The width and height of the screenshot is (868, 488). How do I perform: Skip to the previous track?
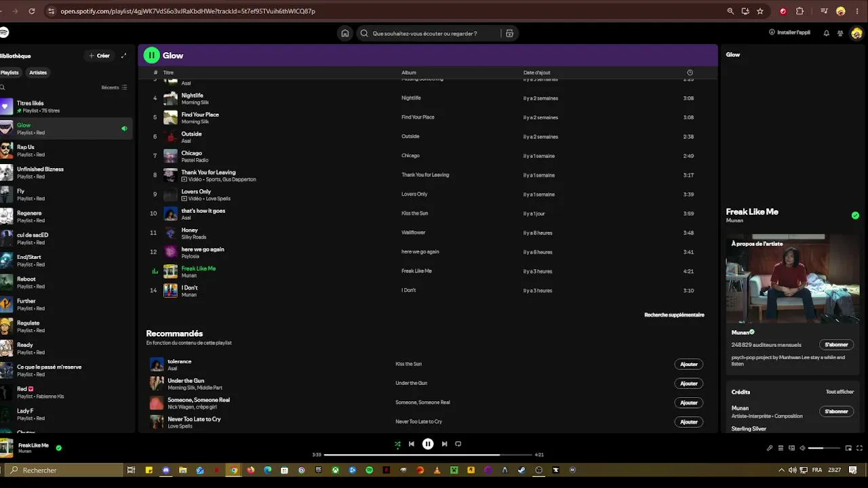pyautogui.click(x=411, y=444)
